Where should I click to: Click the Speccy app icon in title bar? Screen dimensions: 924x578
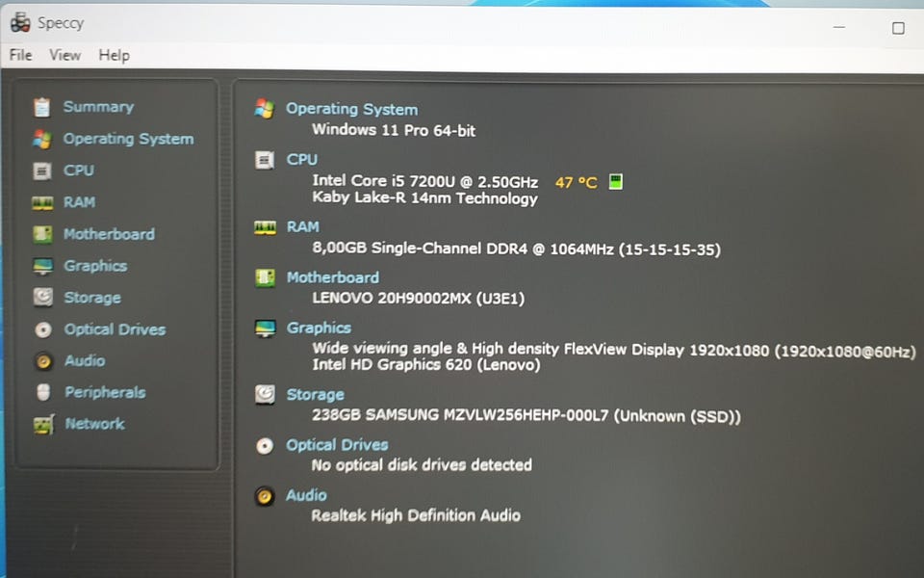point(20,22)
